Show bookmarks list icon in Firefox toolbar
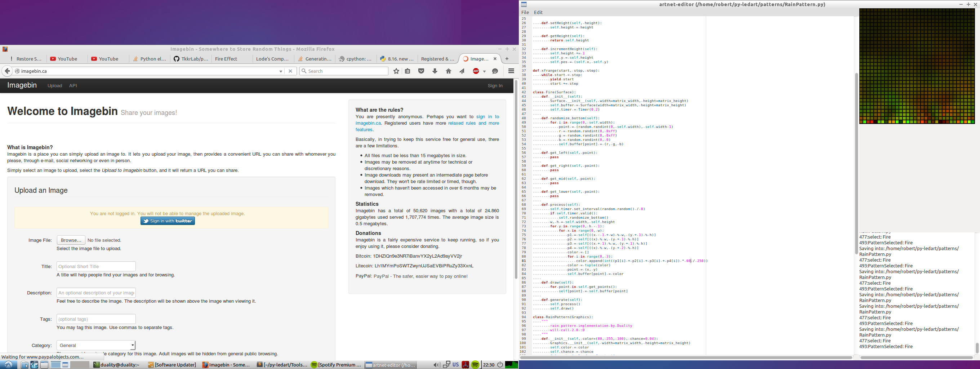Viewport: 980px width, 369px height. [x=407, y=71]
